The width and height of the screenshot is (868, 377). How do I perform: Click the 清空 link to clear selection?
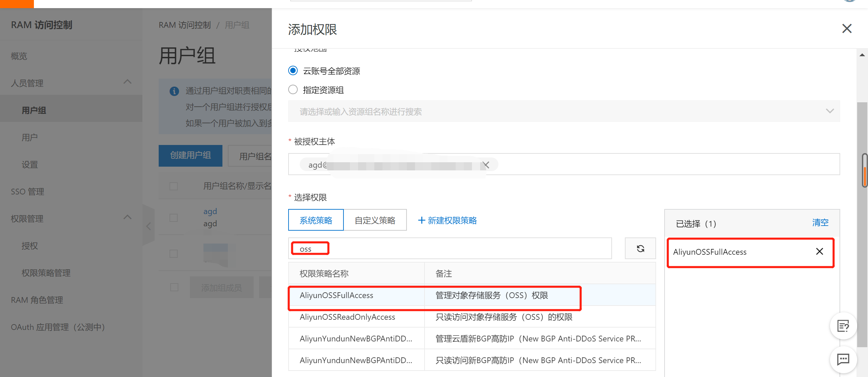coord(820,223)
